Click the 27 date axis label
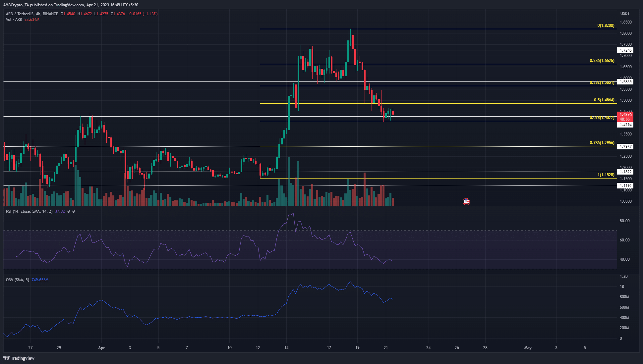The image size is (643, 364). point(30,348)
